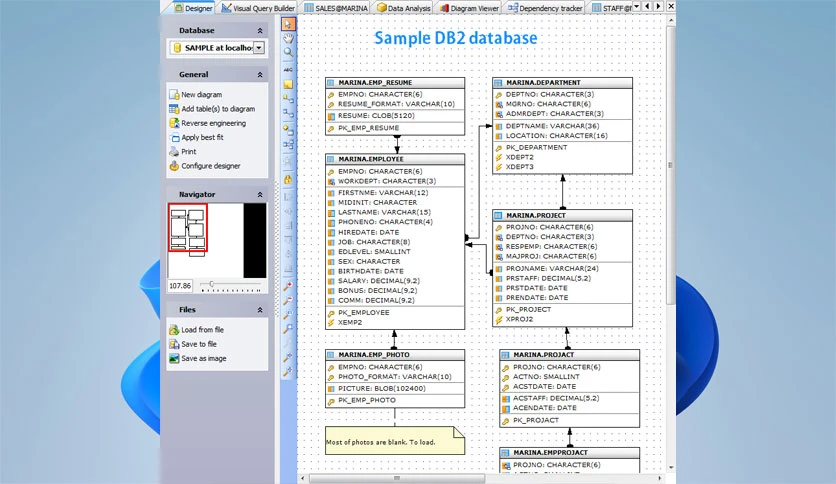Select the PICTURE: BLOB(102400) column row
The image size is (836, 484).
pos(395,389)
